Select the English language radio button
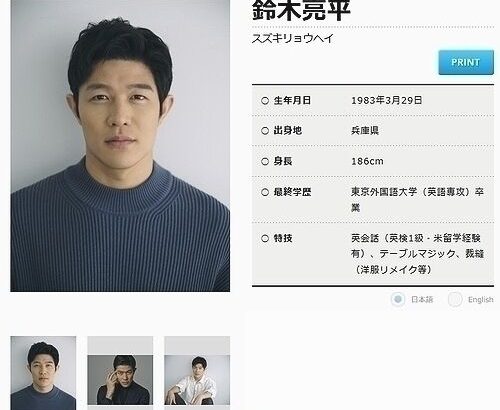This screenshot has height=410, width=500. coord(455,299)
